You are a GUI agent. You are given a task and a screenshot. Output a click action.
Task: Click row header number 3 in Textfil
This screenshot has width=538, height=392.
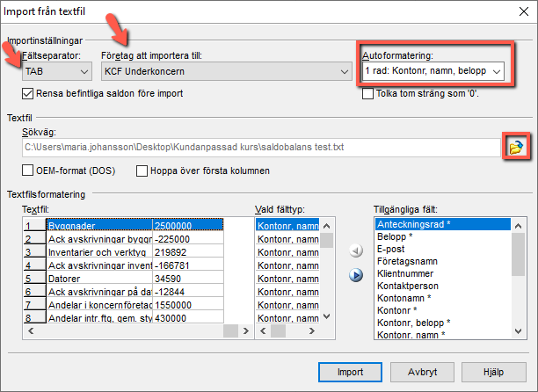tap(34, 252)
